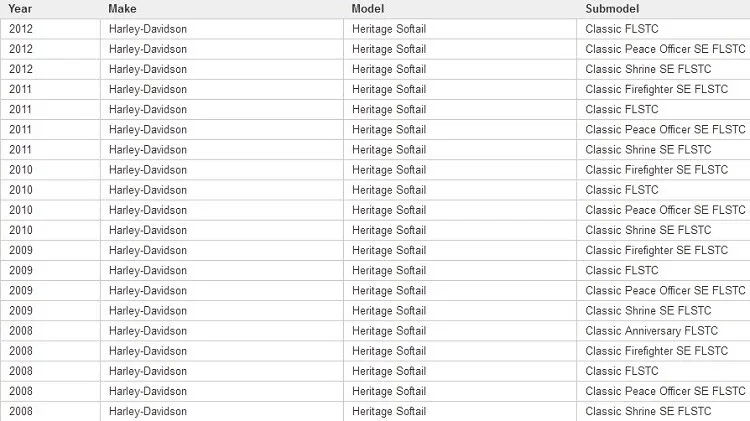Click 2008 Classic Peace Officer SE FLSTC submodel
The height and width of the screenshot is (421, 750).
point(665,391)
